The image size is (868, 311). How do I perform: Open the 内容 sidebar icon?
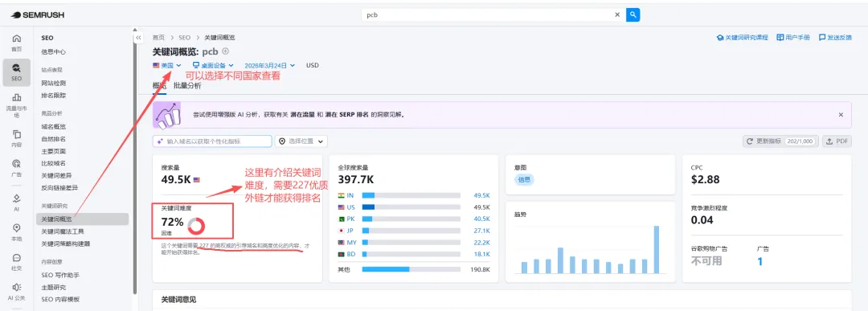point(17,138)
